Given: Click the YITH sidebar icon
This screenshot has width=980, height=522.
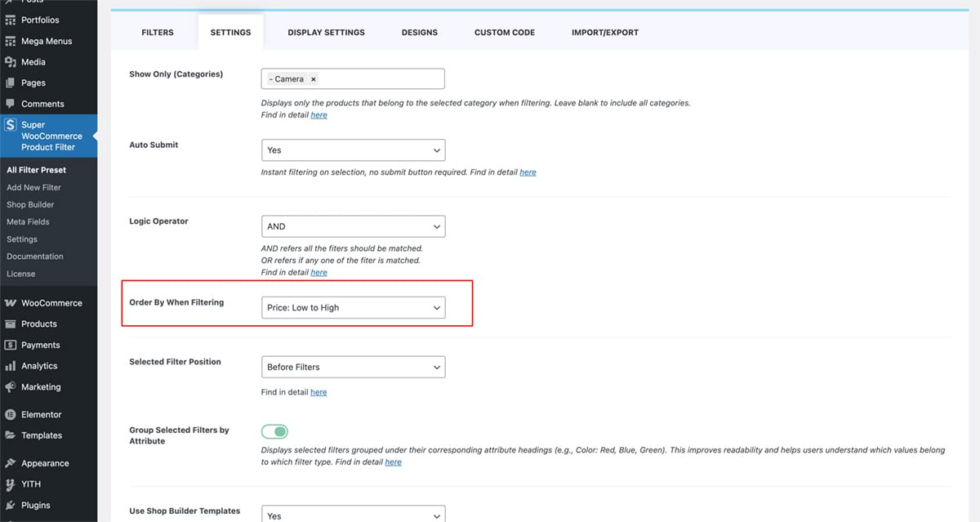Looking at the screenshot, I should click(11, 484).
